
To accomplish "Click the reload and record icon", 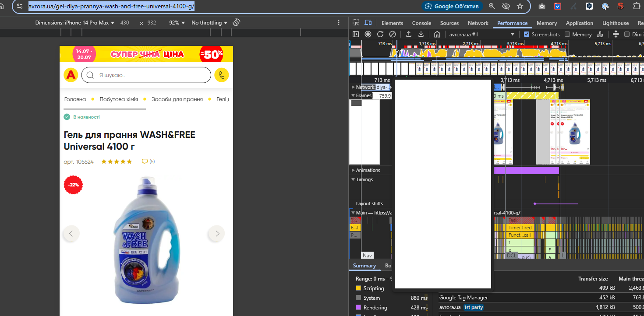I will tap(380, 34).
